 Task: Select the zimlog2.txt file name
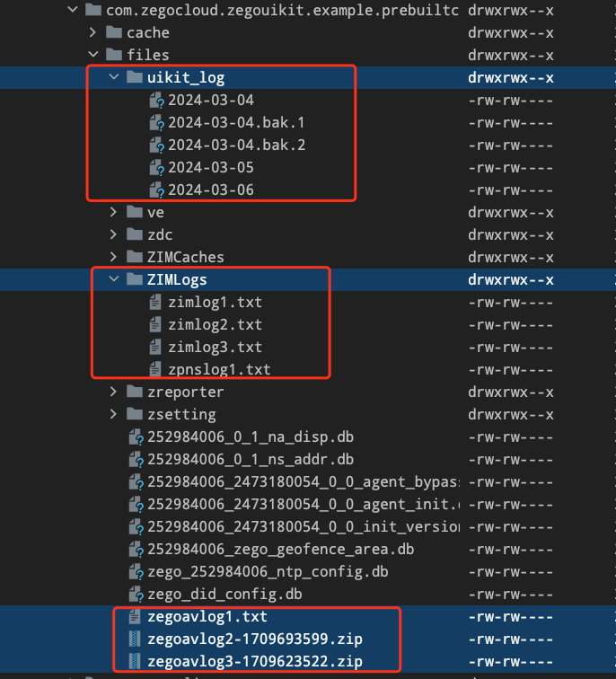point(215,324)
